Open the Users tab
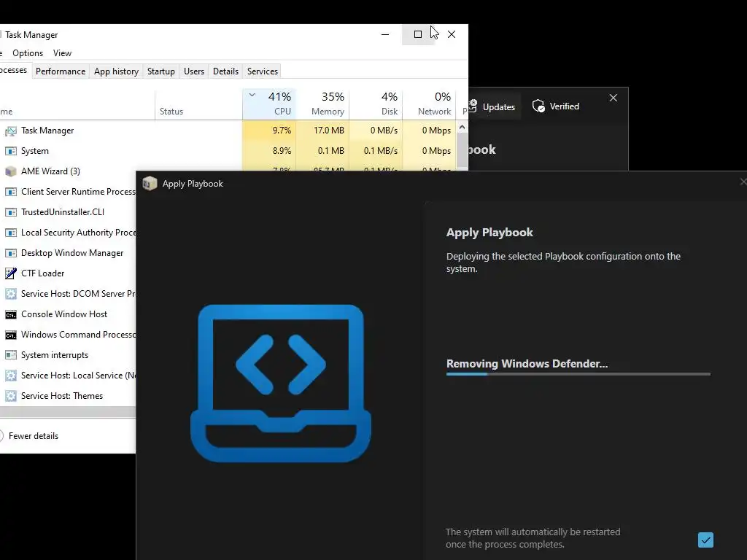The image size is (747, 560). tap(194, 71)
